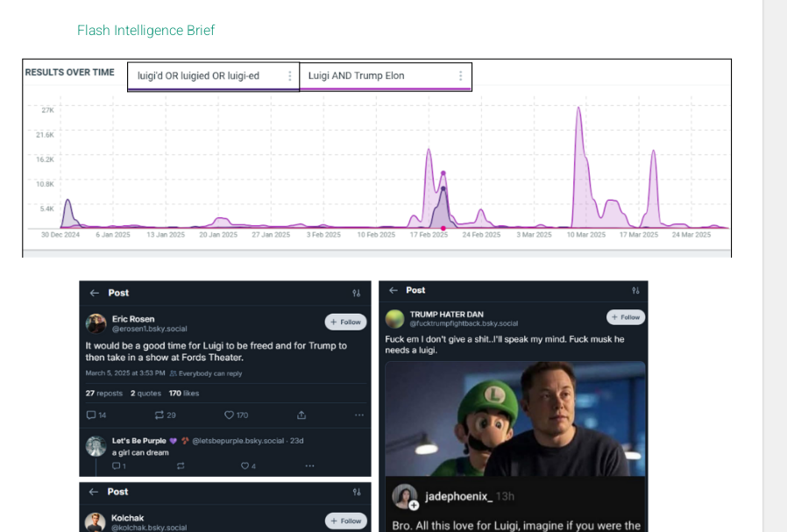Click the "30 Dec 2024" date label
This screenshot has height=532, width=787.
coord(60,235)
